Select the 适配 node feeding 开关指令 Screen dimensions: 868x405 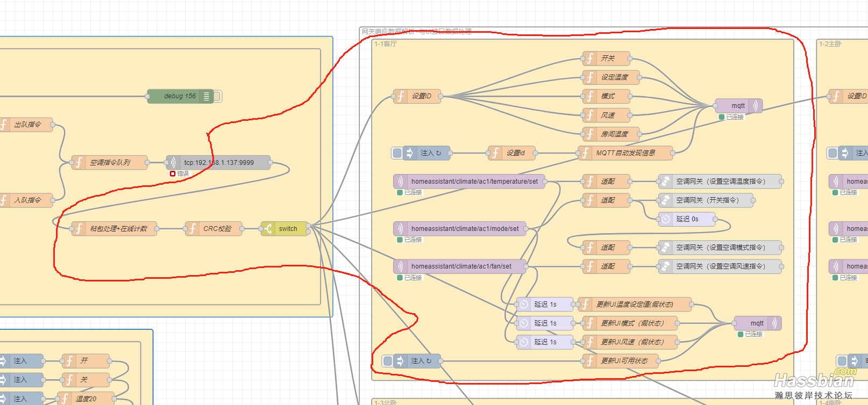coord(607,200)
